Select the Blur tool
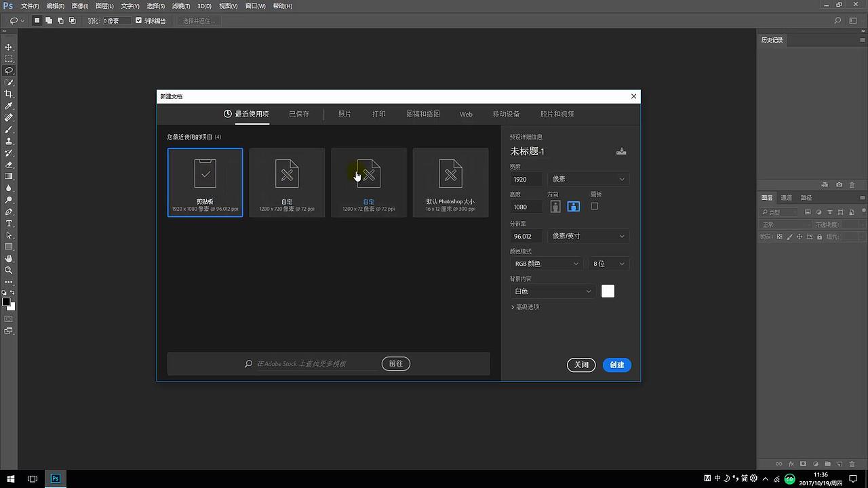The image size is (868, 488). [x=9, y=188]
